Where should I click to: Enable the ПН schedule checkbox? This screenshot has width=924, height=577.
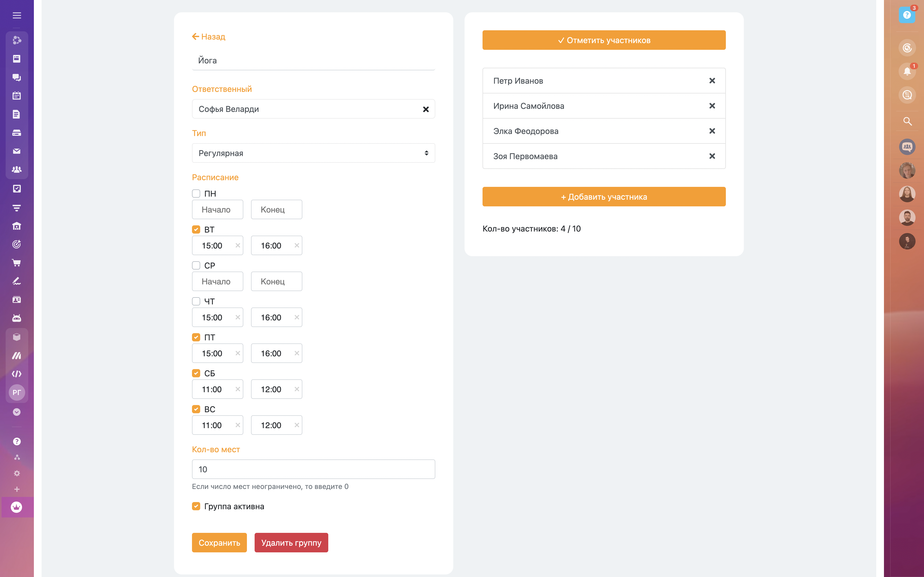point(196,194)
